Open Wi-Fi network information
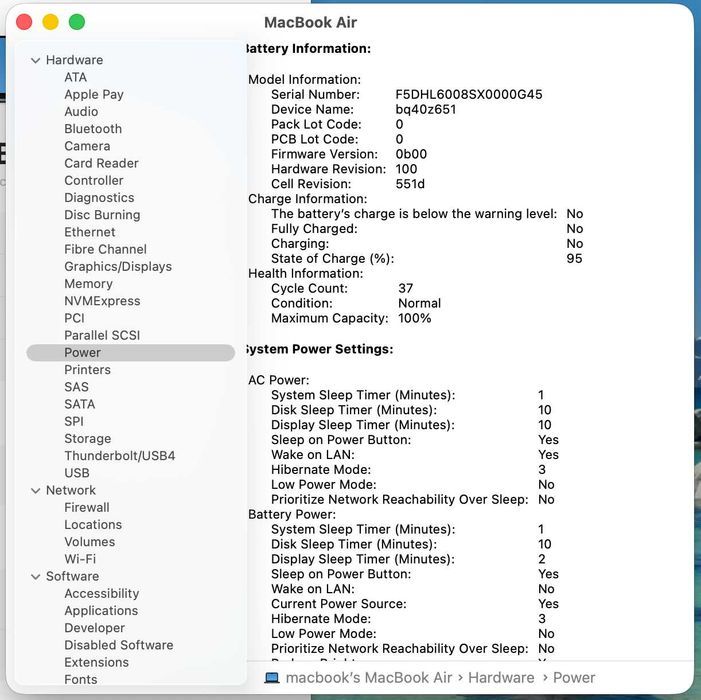The width and height of the screenshot is (701, 700). (80, 559)
